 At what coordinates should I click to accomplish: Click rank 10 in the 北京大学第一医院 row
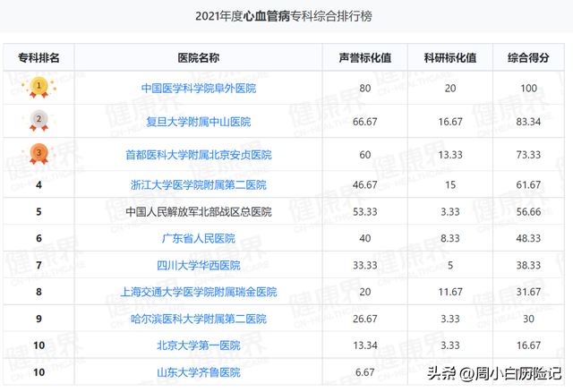click(x=38, y=345)
